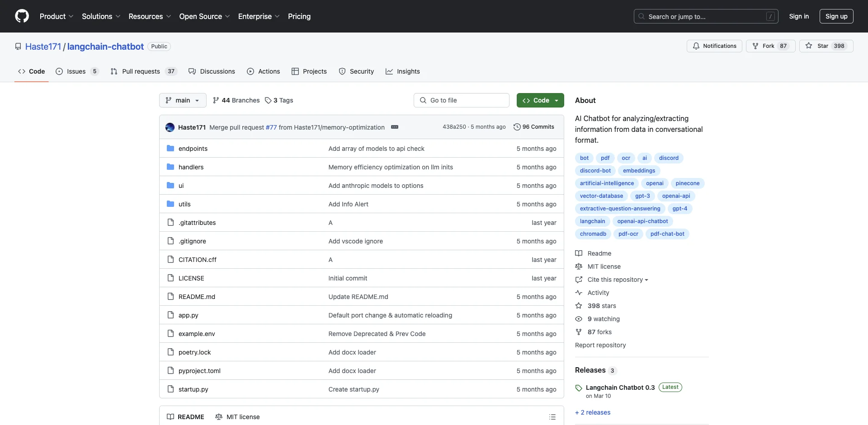Click the chromadb topic tag
The image size is (868, 425).
tap(593, 234)
